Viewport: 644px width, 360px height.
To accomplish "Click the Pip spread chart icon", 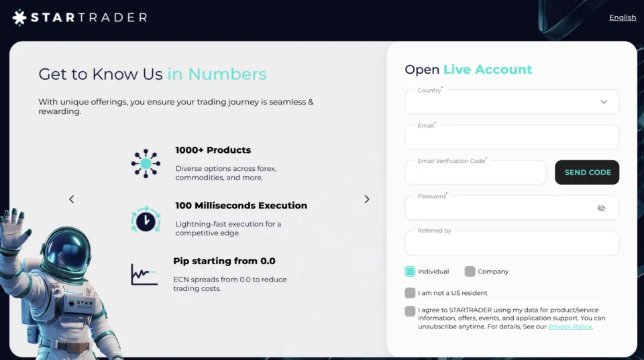I will [144, 274].
